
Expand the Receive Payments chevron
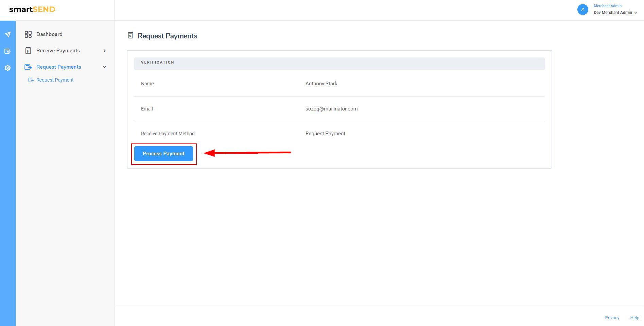tap(104, 51)
